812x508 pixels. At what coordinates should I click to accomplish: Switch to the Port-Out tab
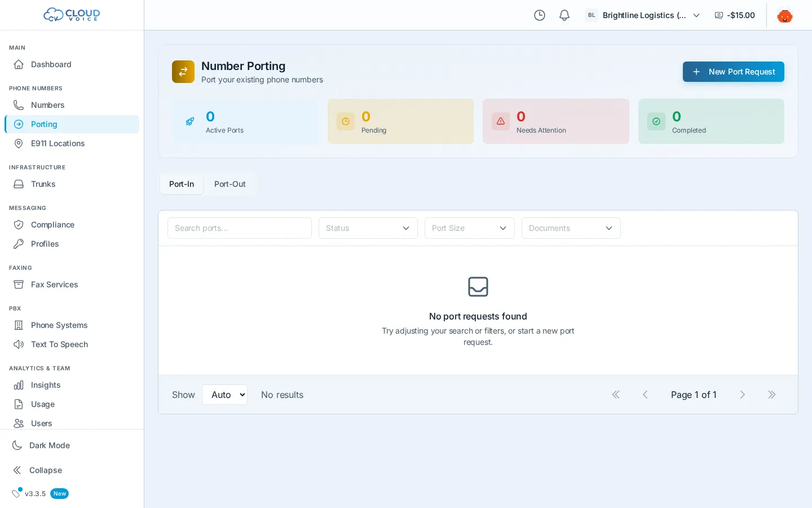[x=230, y=184]
